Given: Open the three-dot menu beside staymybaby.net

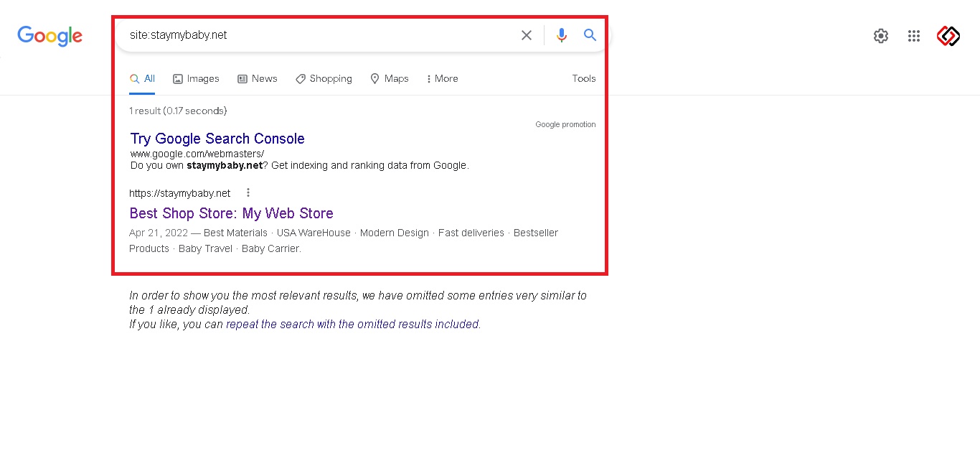Looking at the screenshot, I should [248, 192].
